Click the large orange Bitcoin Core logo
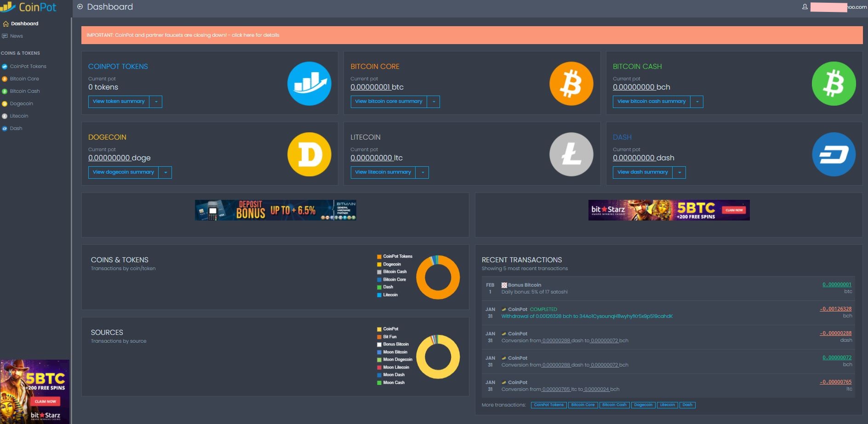Image resolution: width=868 pixels, height=424 pixels. pyautogui.click(x=571, y=84)
